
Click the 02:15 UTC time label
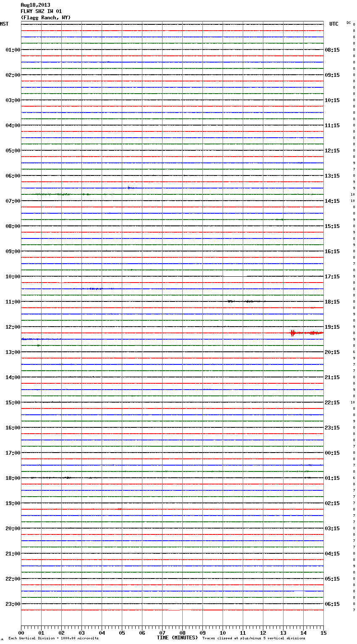332,503
